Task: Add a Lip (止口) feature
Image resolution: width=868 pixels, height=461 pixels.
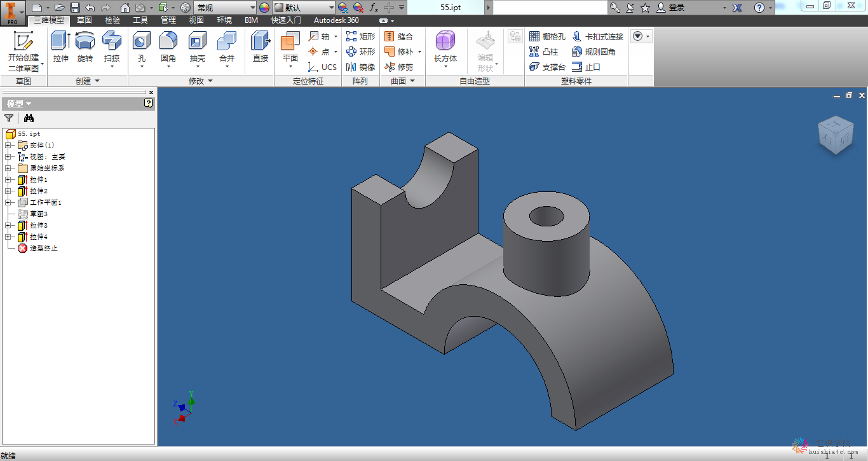Action: point(586,67)
